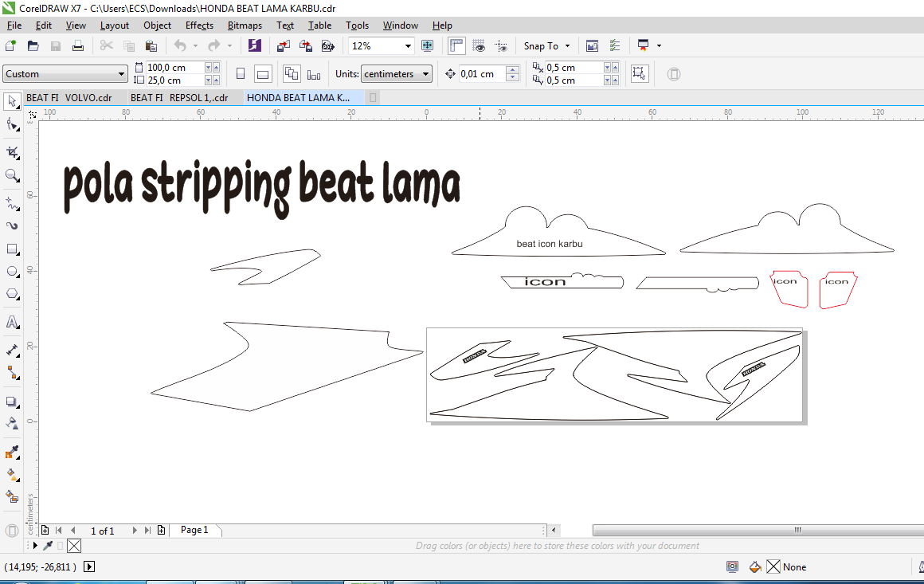Select the Rectangle tool

click(12, 249)
